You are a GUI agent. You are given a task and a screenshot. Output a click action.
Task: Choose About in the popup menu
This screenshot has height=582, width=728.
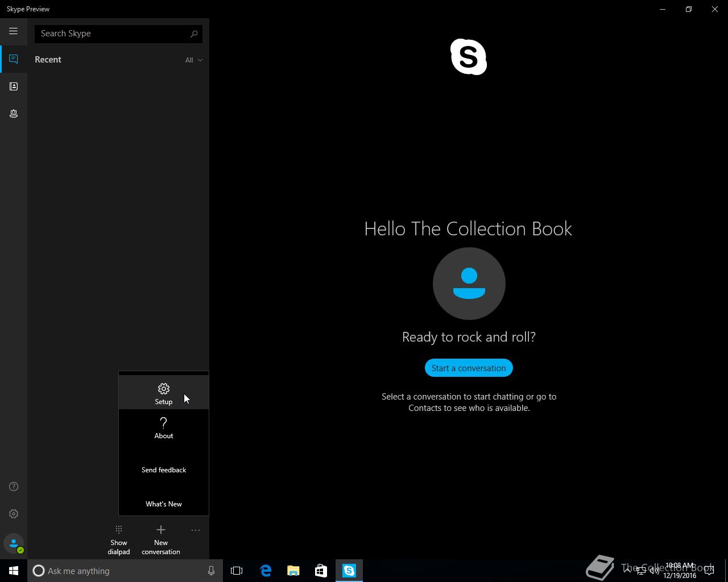[164, 427]
